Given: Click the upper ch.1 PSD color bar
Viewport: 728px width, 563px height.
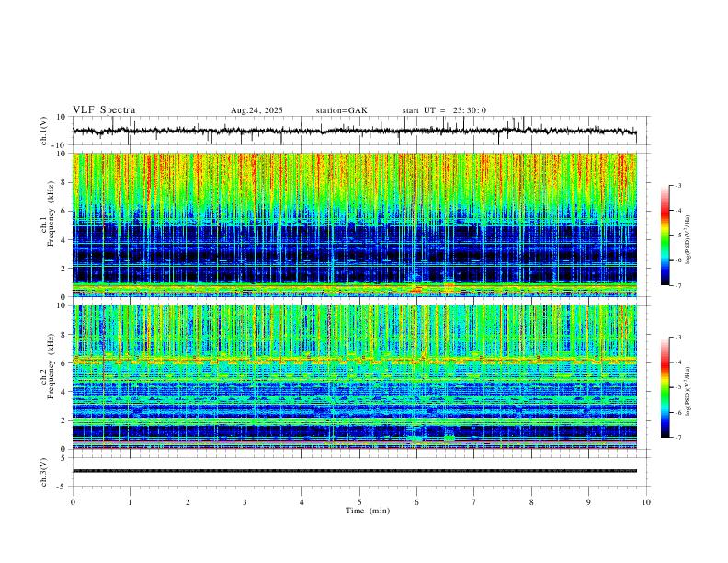Looking at the screenshot, I should (665, 236).
